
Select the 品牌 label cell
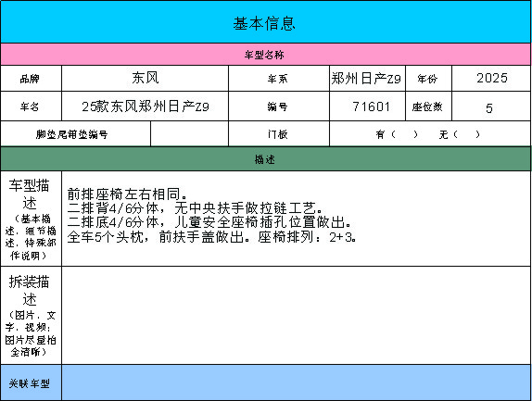(31, 79)
